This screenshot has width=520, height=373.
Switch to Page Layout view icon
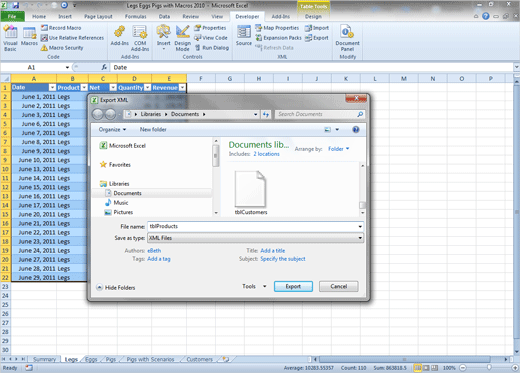pyautogui.click(x=426, y=368)
